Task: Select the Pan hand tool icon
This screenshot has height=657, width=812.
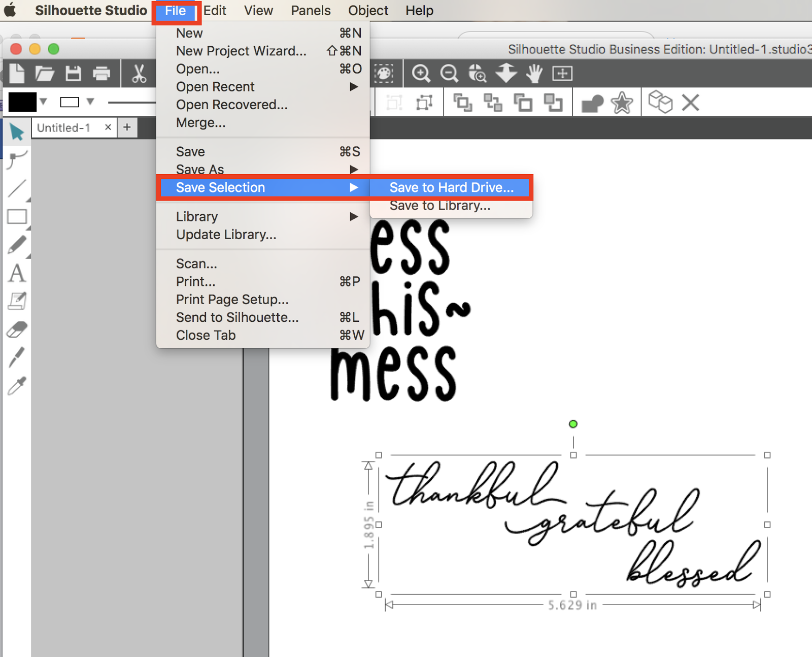Action: 534,74
